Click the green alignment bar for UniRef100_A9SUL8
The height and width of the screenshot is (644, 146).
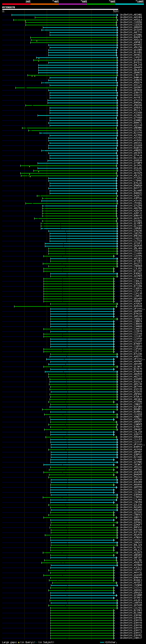pyautogui.click(x=65, y=20)
